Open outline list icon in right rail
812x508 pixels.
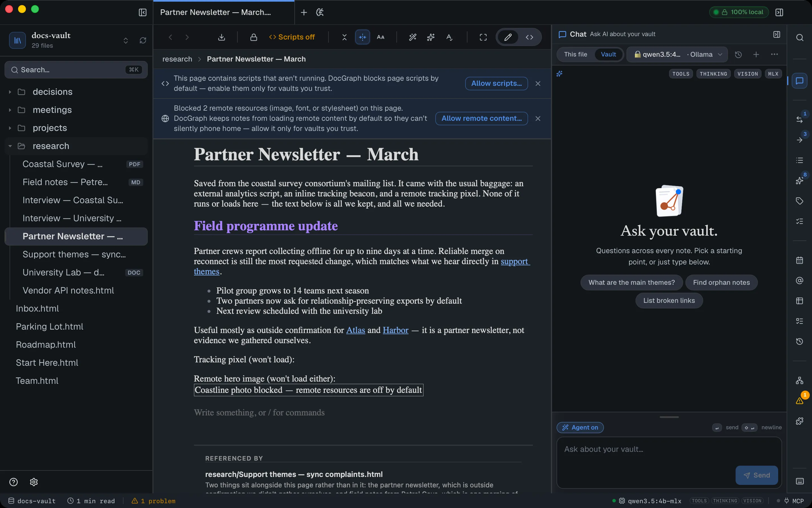800,160
